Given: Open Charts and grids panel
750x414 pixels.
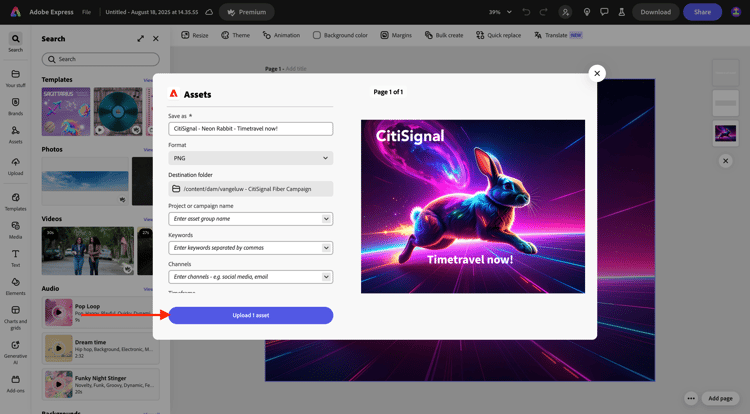Looking at the screenshot, I should [x=15, y=316].
